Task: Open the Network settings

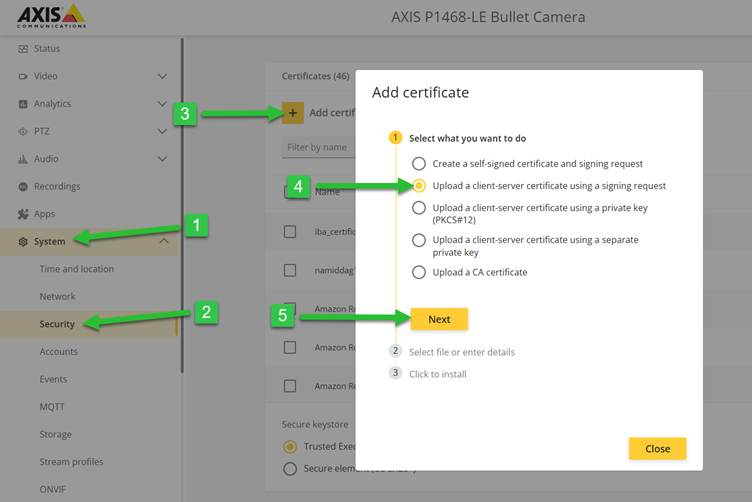Action: coord(58,297)
